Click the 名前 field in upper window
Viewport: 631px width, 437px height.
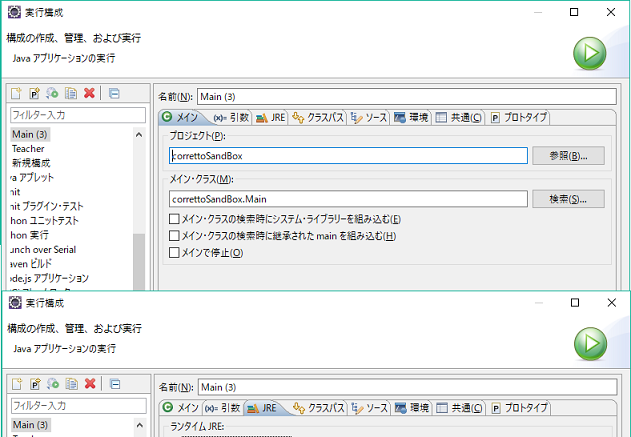click(x=406, y=97)
